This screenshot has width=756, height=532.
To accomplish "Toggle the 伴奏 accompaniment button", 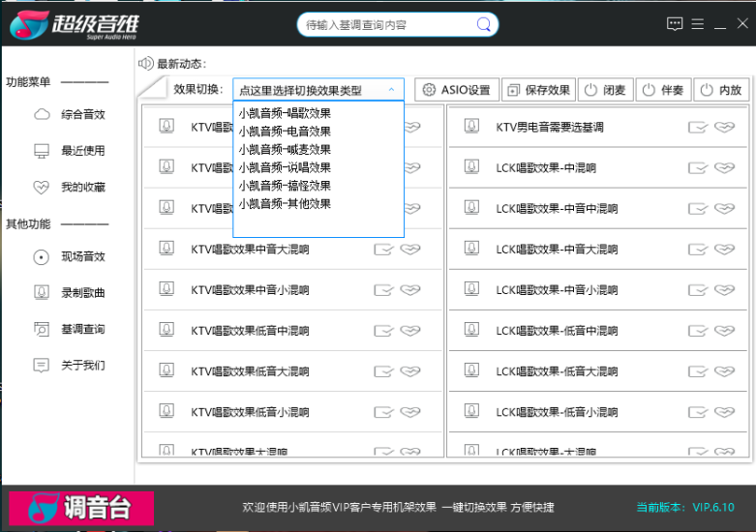I will pos(663,90).
